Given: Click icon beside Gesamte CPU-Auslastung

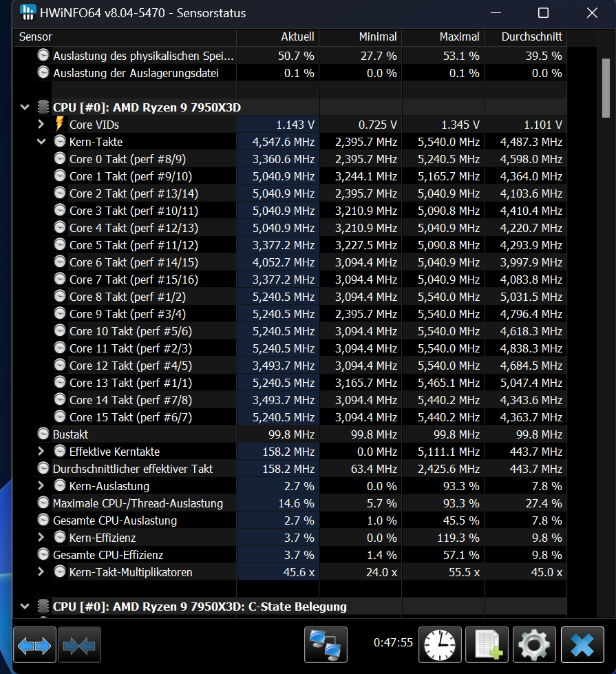Looking at the screenshot, I should 43,520.
